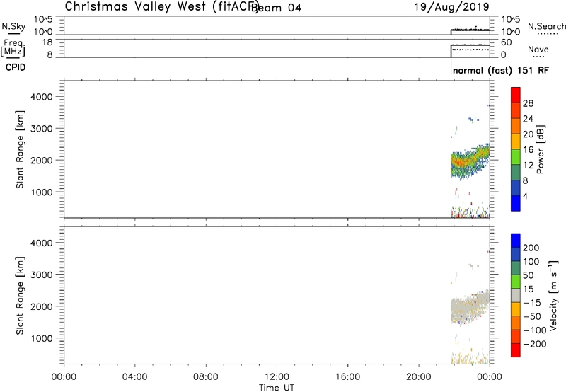
Task: Click the 'Beam 04' label
Action: tap(276, 8)
